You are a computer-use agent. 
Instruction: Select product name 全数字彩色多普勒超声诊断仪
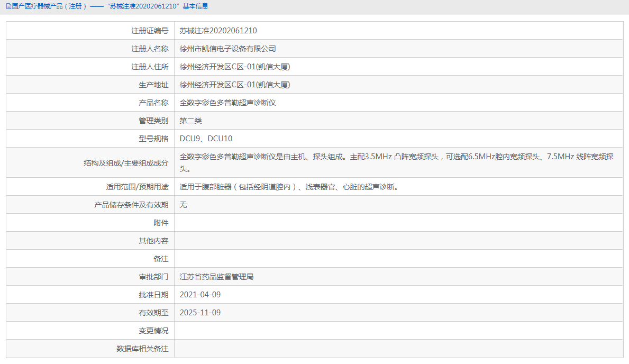pyautogui.click(x=228, y=103)
